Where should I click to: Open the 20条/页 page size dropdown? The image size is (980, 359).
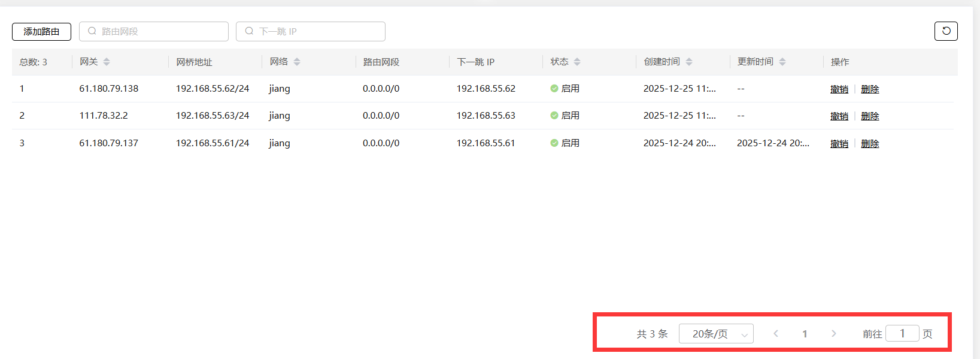coord(716,334)
